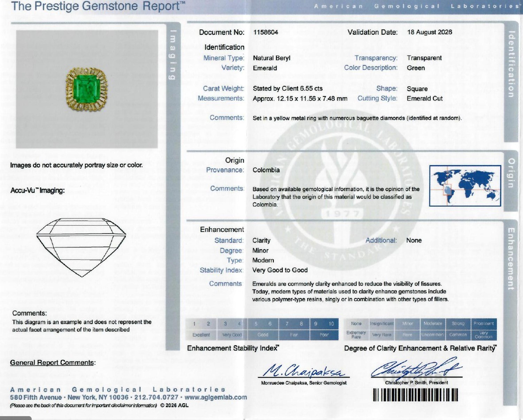Click the world map showing Colombia
Viewport: 523px width, 420px height.
[x=465, y=186]
